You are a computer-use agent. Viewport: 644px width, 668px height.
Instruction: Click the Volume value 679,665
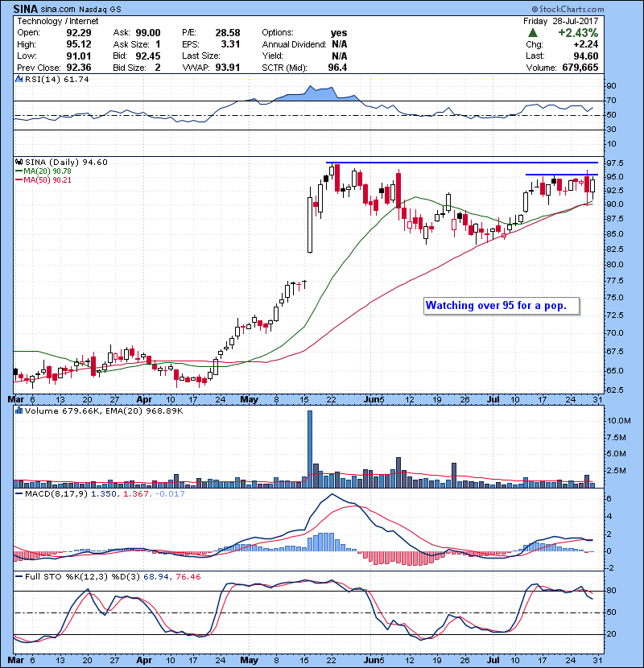[580, 68]
